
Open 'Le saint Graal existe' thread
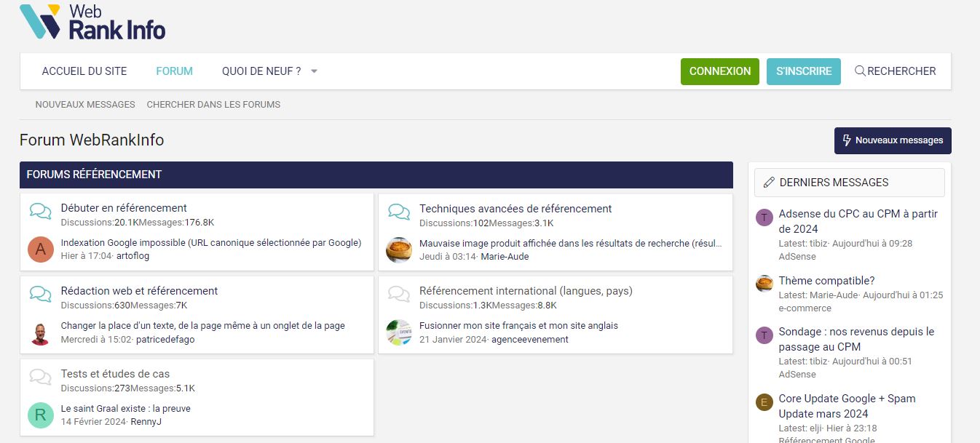125,408
